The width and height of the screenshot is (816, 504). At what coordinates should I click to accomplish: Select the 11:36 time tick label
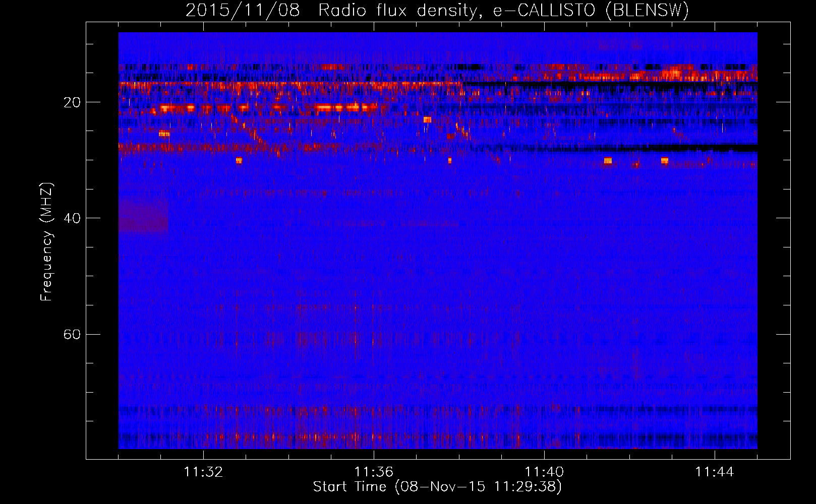[374, 472]
